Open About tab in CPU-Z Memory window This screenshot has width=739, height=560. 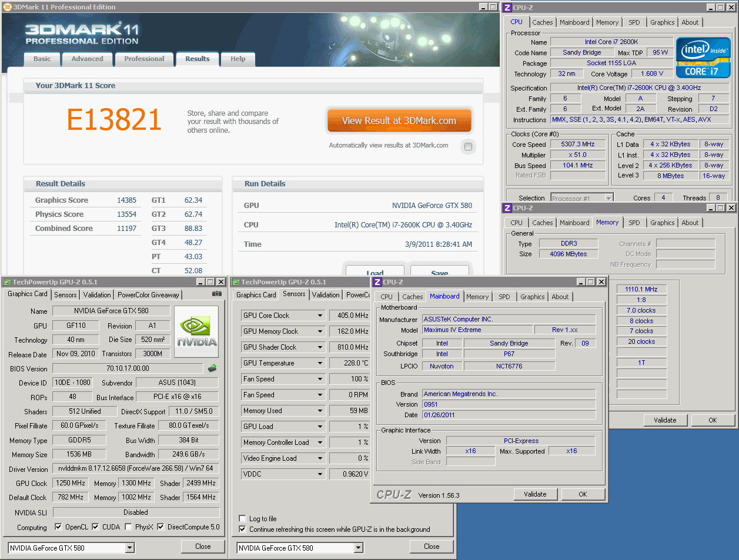point(690,223)
